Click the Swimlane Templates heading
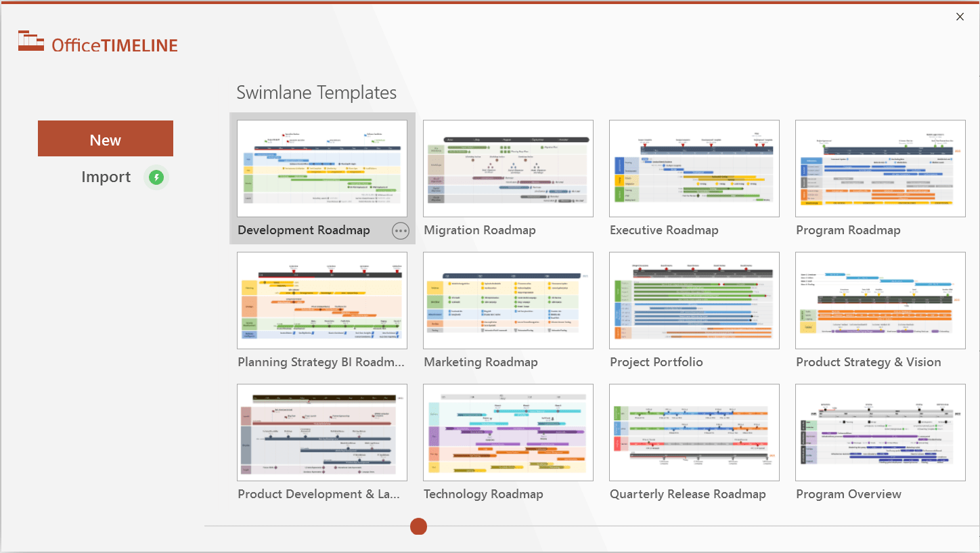The width and height of the screenshot is (980, 553). (x=317, y=93)
